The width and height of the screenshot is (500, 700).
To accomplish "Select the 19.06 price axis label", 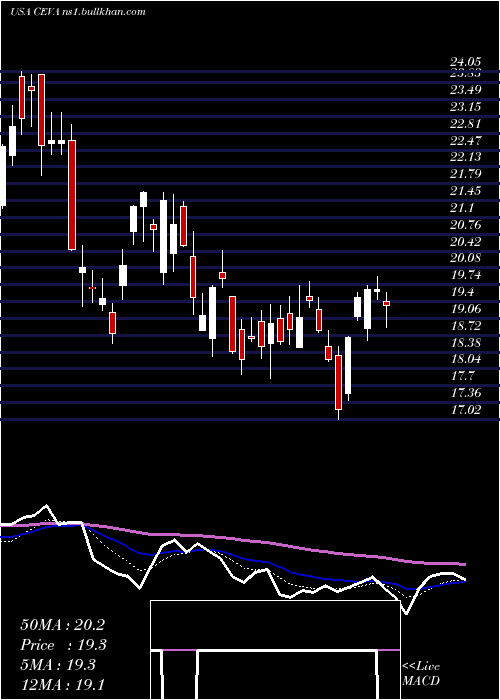I will 465,309.
